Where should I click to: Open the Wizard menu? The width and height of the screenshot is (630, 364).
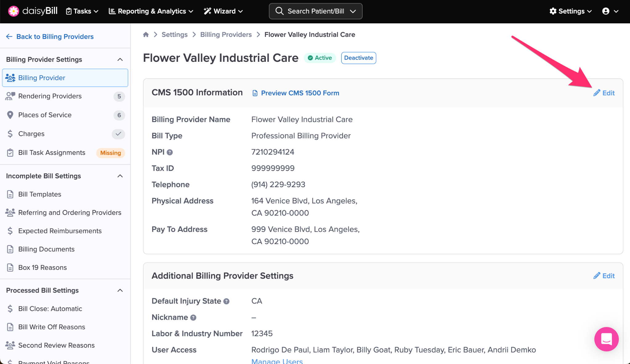click(223, 11)
